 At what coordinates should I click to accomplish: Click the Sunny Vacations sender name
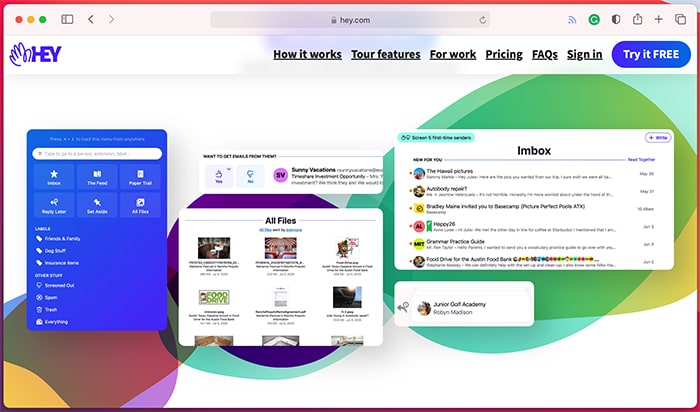tap(313, 170)
